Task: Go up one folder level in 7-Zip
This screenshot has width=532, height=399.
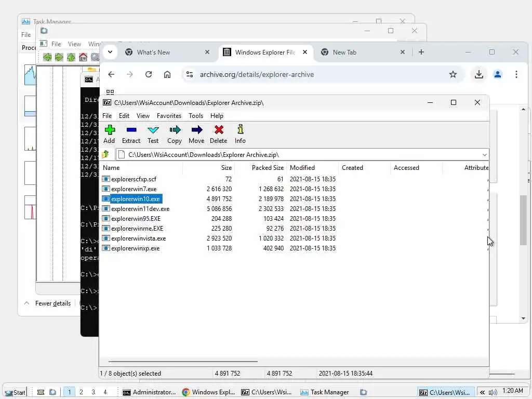Action: (x=105, y=154)
